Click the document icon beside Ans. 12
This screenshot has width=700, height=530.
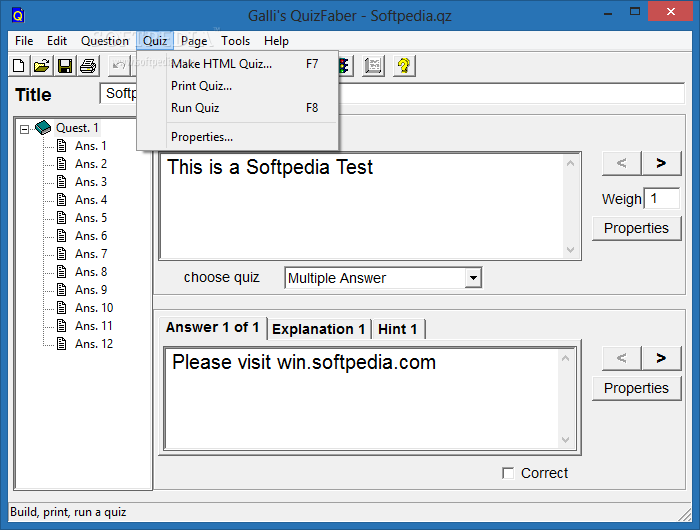pos(62,344)
